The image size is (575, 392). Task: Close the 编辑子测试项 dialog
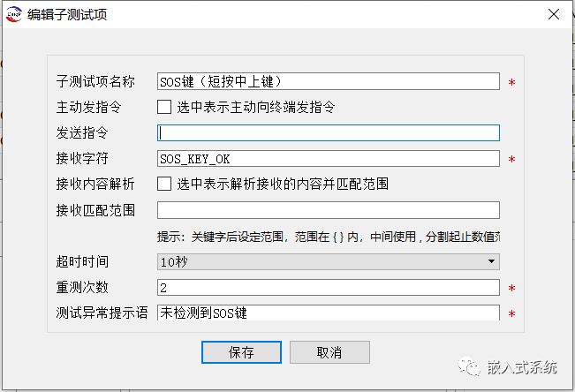coord(554,14)
